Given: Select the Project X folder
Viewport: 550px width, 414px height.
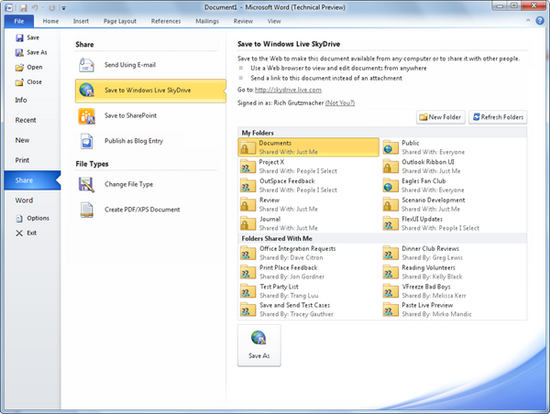Looking at the screenshot, I should pyautogui.click(x=308, y=166).
